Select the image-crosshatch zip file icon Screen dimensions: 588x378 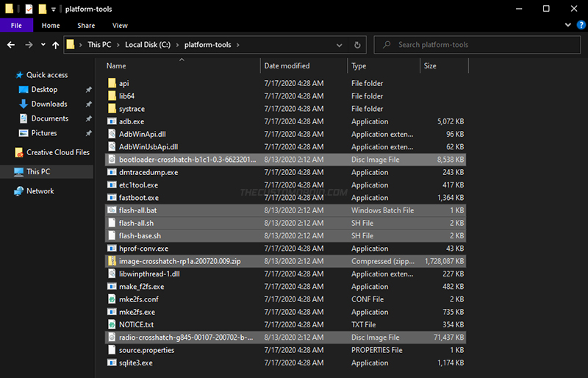(112, 261)
